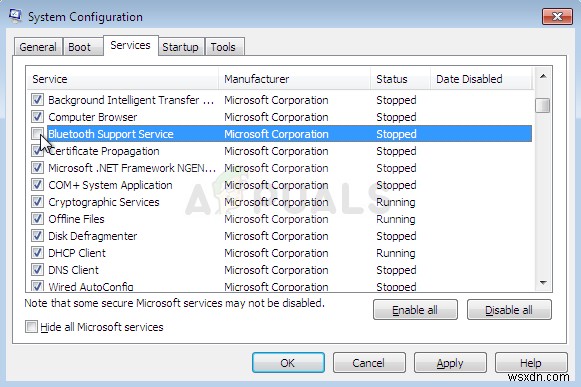Uncheck the Computer Browser service checkbox
The image size is (581, 387).
[37, 117]
